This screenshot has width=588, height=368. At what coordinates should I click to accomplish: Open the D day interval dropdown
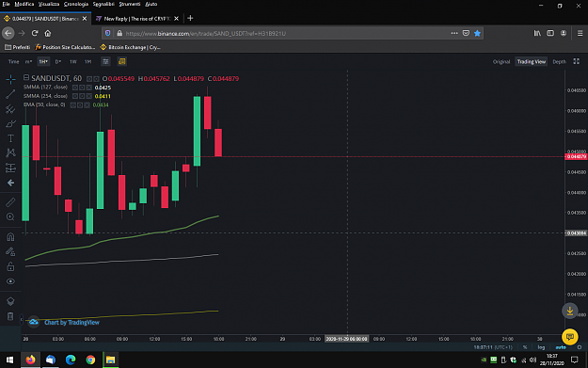[x=58, y=61]
